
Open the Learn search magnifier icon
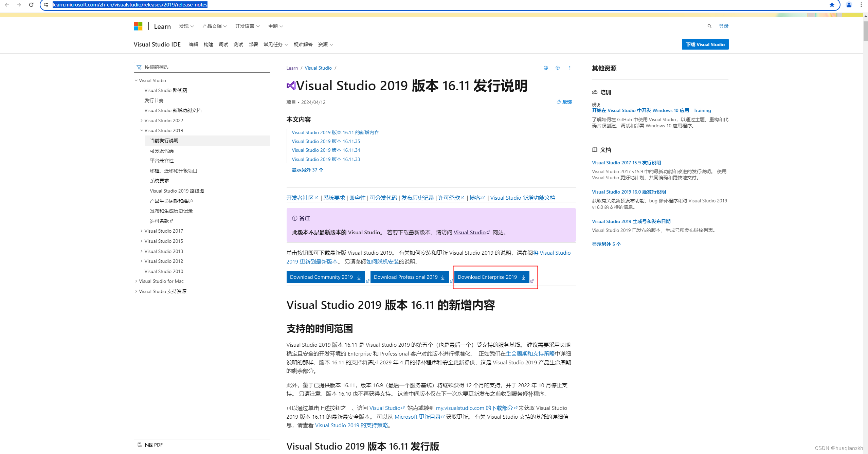[x=710, y=26]
